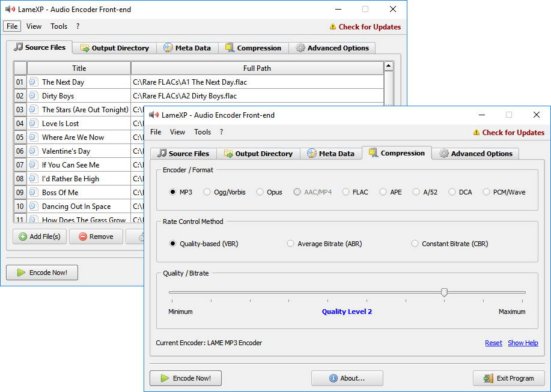Image resolution: width=551 pixels, height=392 pixels.
Task: Click the Quality / Bitrate slider handle
Action: coord(444,292)
